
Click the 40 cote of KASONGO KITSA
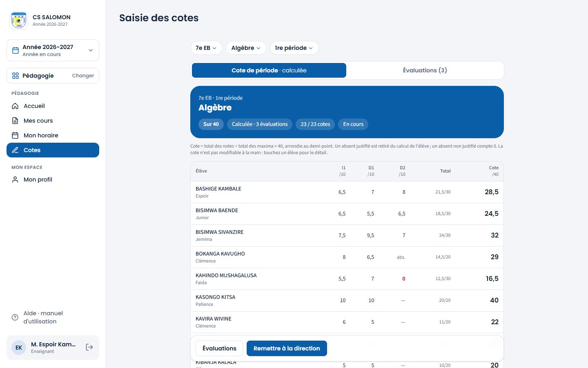[494, 301]
